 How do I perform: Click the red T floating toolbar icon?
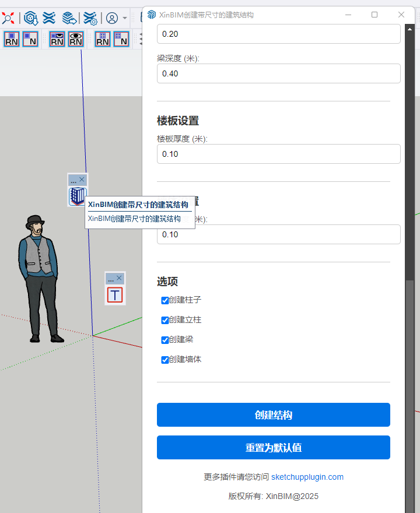115,295
